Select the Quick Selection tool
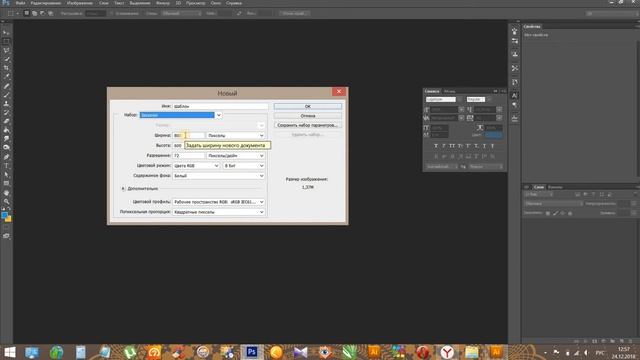 [x=6, y=60]
